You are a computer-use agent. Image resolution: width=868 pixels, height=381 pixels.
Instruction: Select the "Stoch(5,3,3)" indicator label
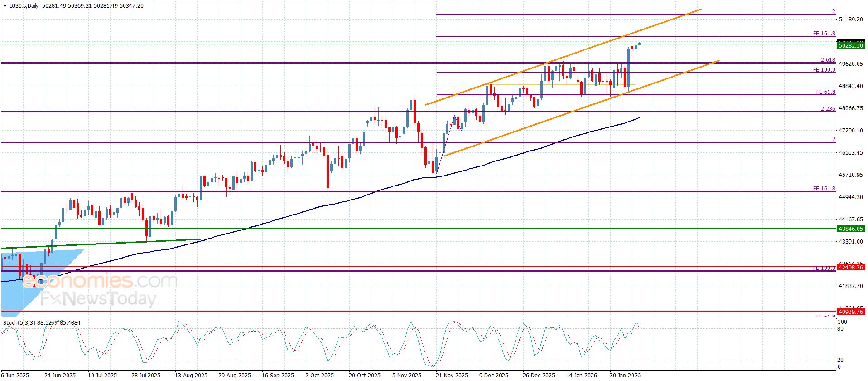[x=19, y=323]
